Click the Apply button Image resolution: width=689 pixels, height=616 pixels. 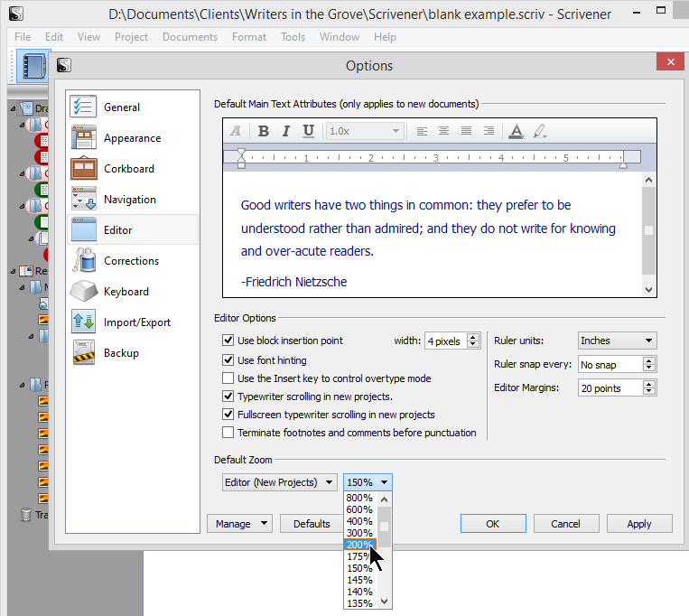(638, 524)
